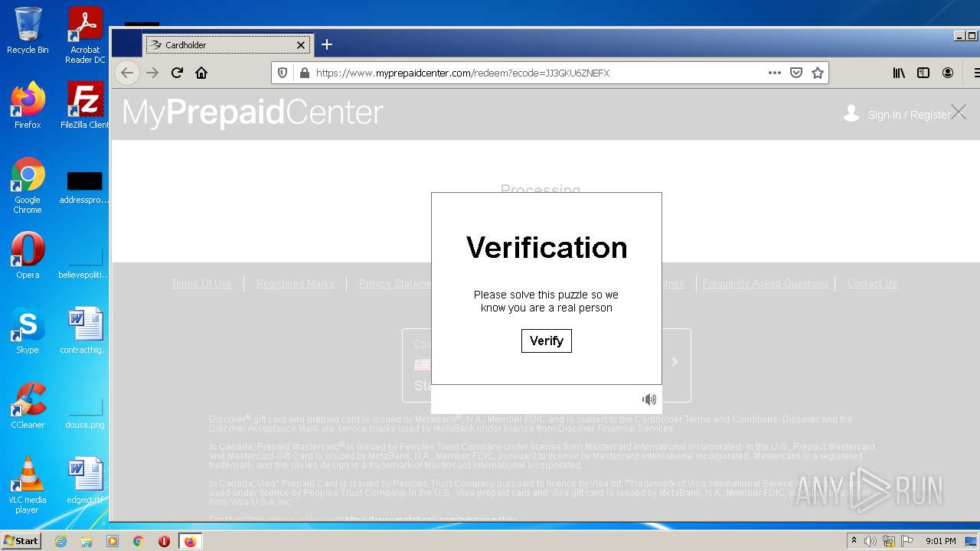Launch Opera from the taskbar
The height and width of the screenshot is (551, 980).
pos(164,541)
